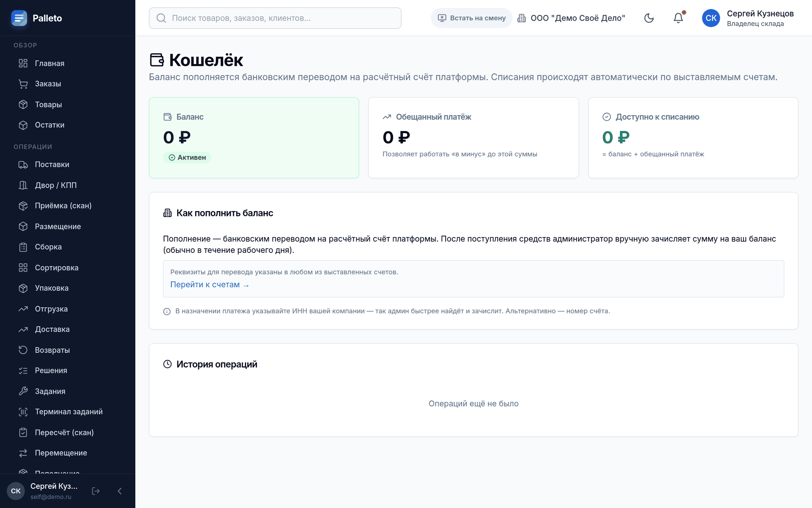Click the Двор / КПП door icon
Image resolution: width=812 pixels, height=508 pixels.
pos(23,185)
